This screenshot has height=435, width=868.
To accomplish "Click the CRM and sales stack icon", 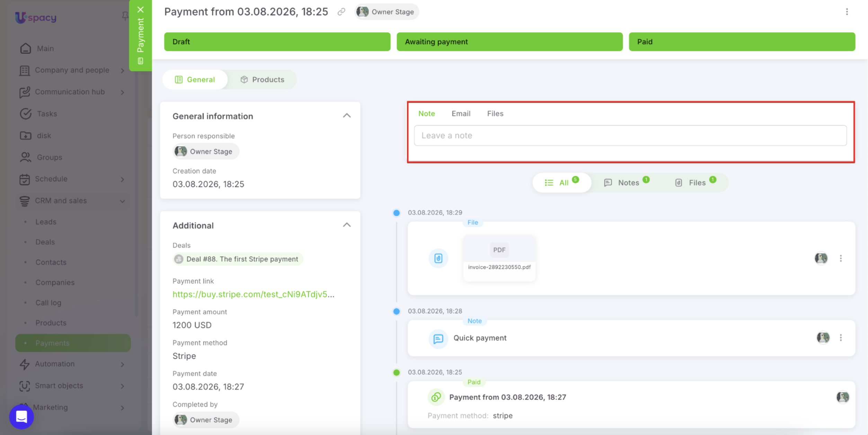I will click(x=25, y=201).
